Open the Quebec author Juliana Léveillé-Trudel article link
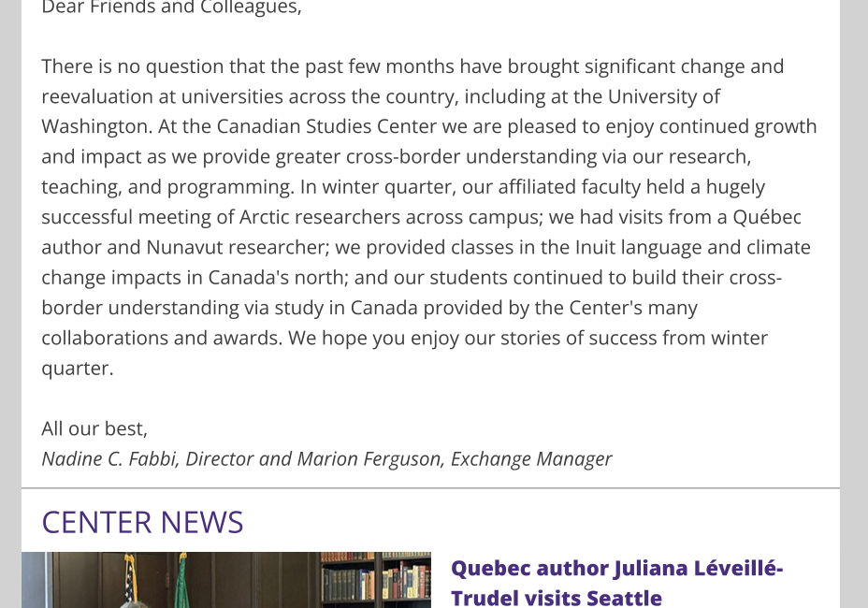Screen dimensions: 868x608 click(x=616, y=583)
